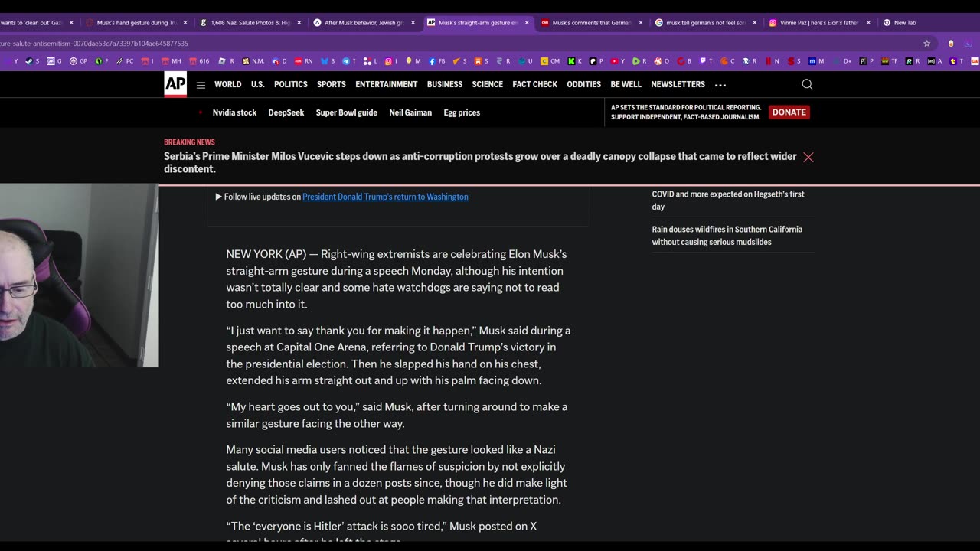This screenshot has width=980, height=551.
Task: Open the WORLD section
Action: (x=227, y=84)
